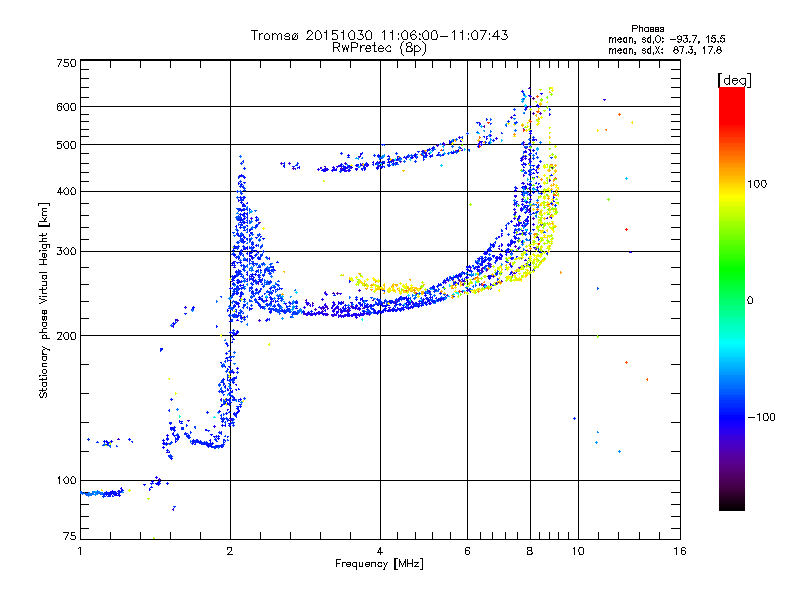Click the x-axis tick label '10'

coord(578,551)
